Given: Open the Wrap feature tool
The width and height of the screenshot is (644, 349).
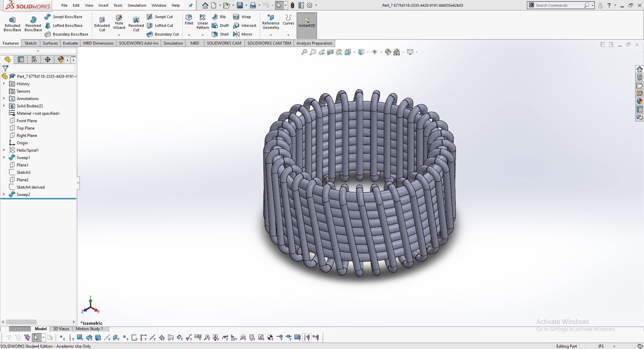Looking at the screenshot, I should point(242,17).
